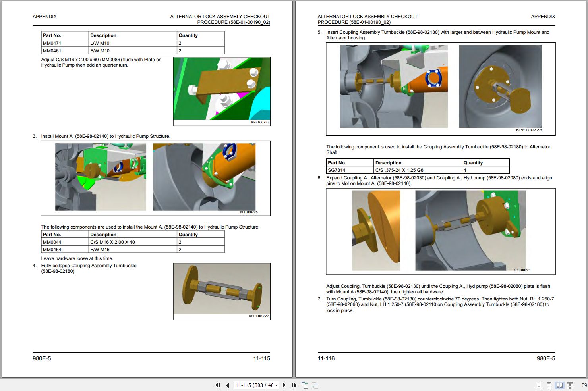Click figure label KPET00729
This screenshot has height=391, width=588.
point(522,270)
